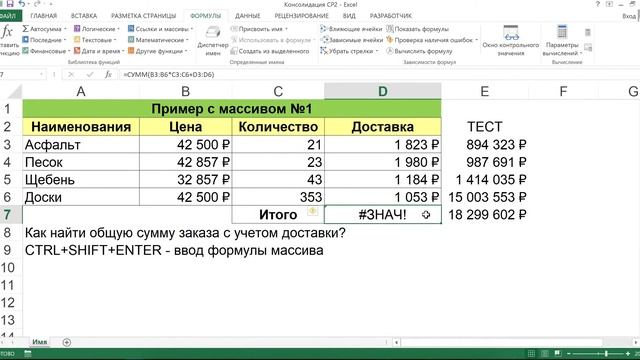Screen dimensions: 640x360
Task: Click inside the formula bar text
Action: click(x=169, y=75)
